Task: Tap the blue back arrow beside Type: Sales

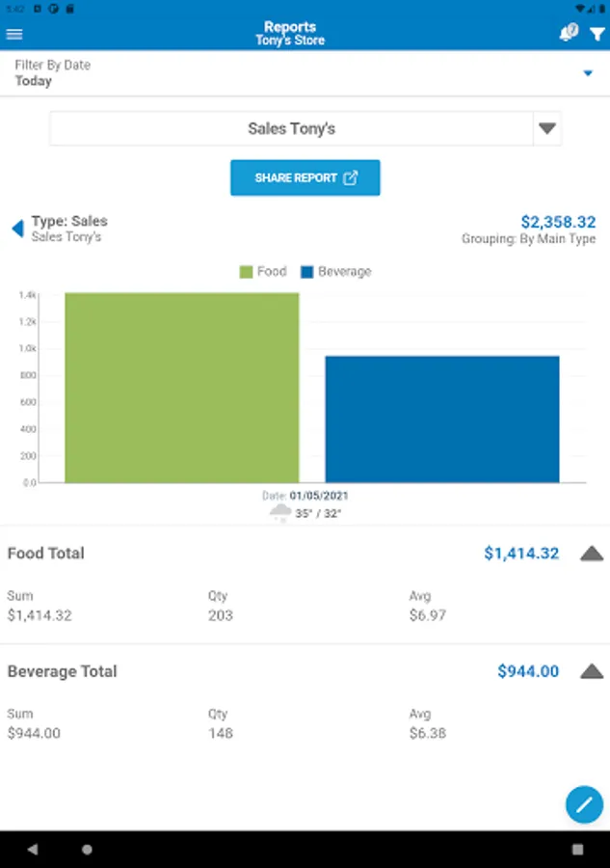Action: [x=16, y=229]
